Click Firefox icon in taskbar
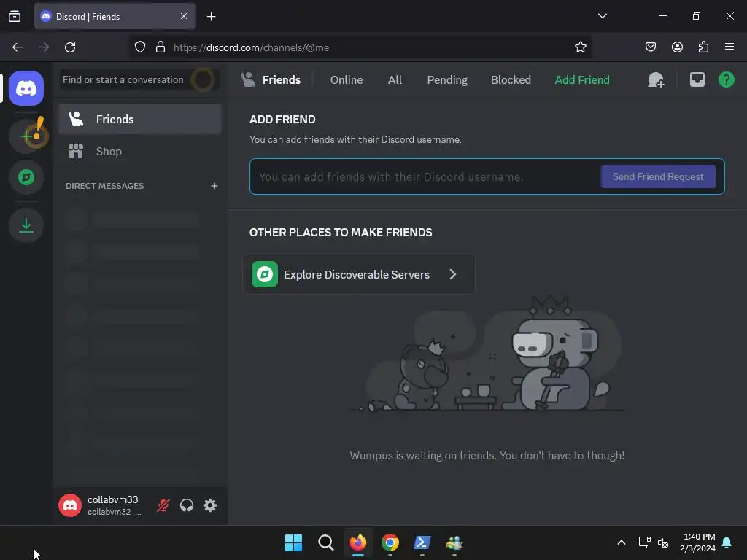The image size is (747, 560). 358,542
